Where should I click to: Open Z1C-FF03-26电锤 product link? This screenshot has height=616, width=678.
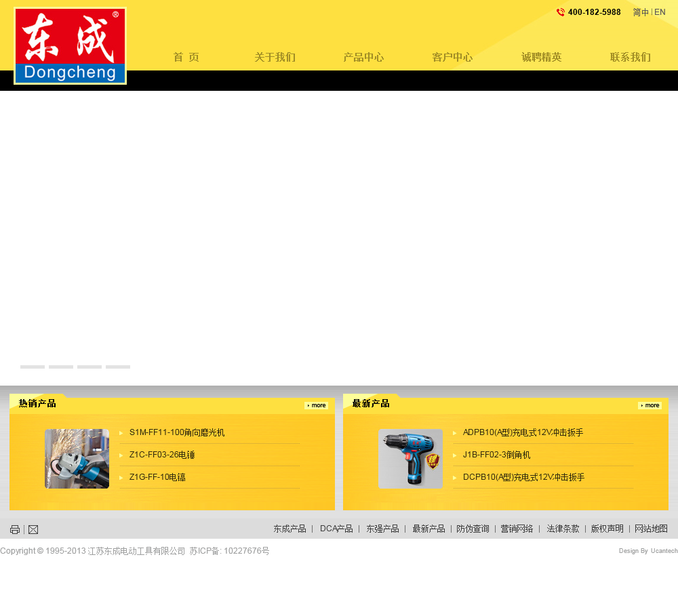(162, 455)
